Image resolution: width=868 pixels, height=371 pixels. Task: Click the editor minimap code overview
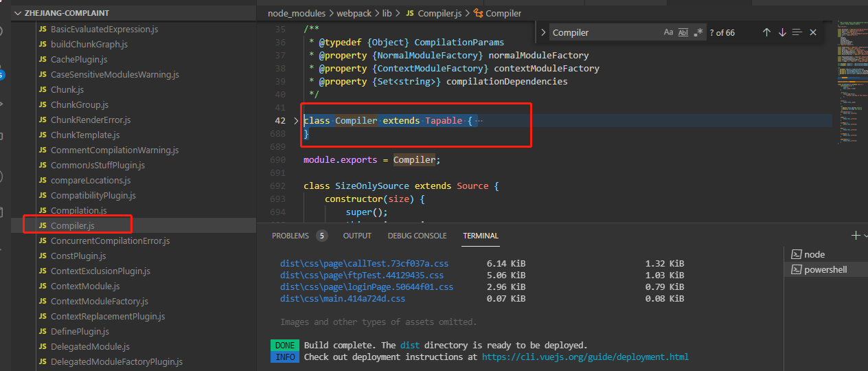click(852, 82)
